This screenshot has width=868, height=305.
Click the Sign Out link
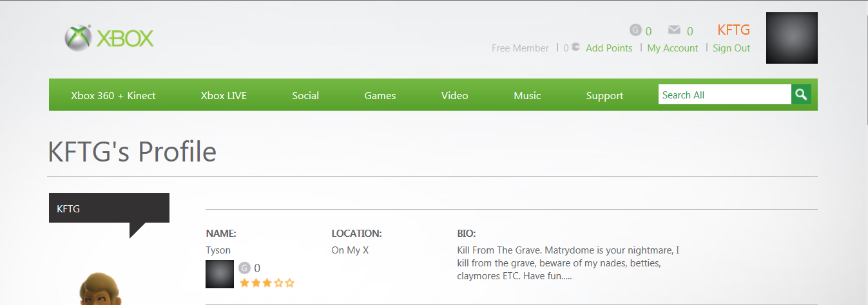(731, 48)
